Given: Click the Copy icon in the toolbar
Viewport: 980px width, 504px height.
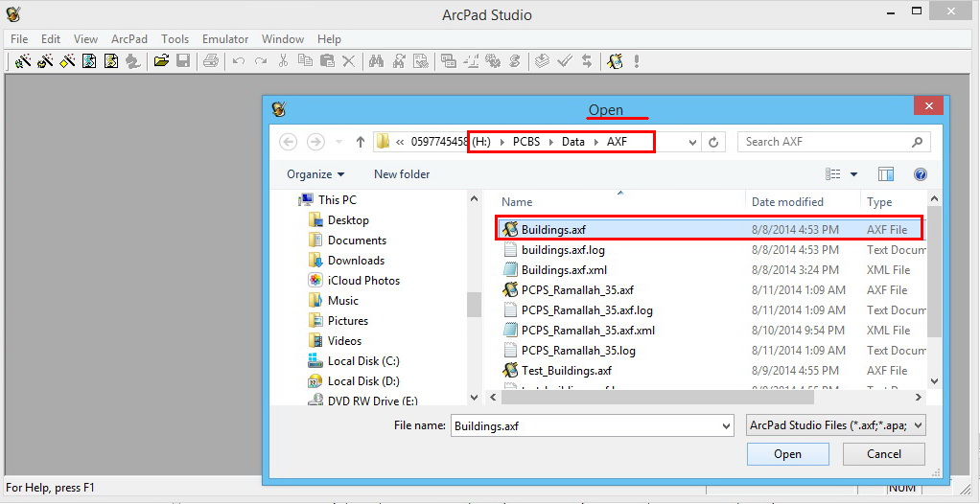Looking at the screenshot, I should [305, 60].
